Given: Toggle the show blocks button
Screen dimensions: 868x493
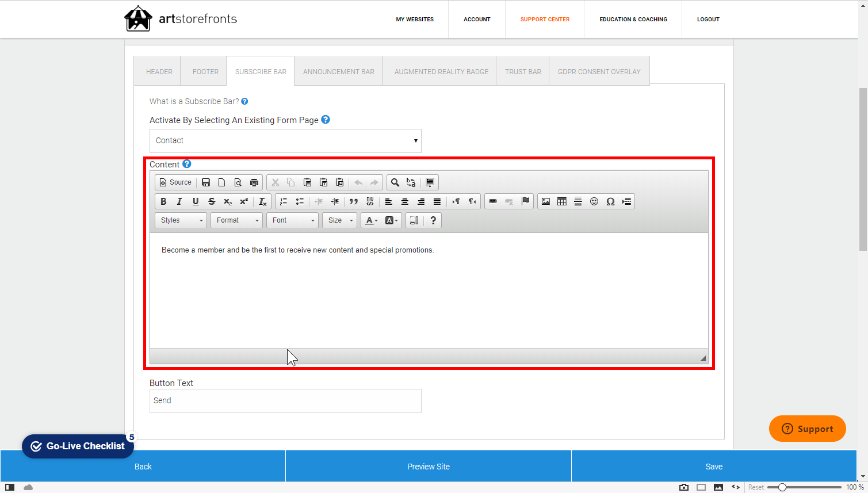Looking at the screenshot, I should tap(414, 220).
